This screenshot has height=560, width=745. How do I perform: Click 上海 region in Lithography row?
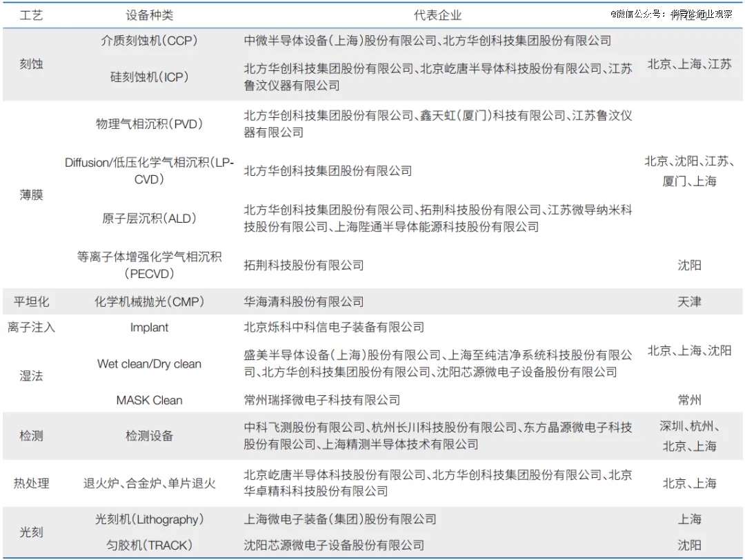tap(689, 519)
